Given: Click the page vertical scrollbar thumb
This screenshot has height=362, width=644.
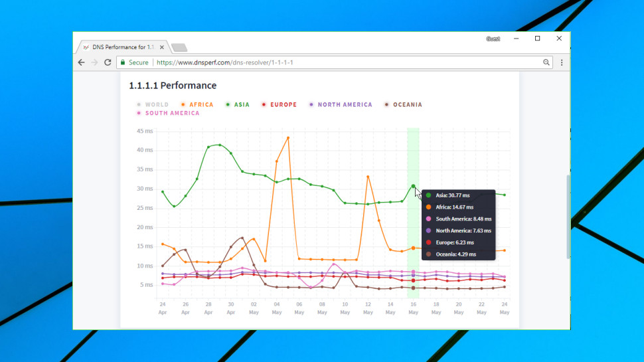Looking at the screenshot, I should (x=568, y=217).
